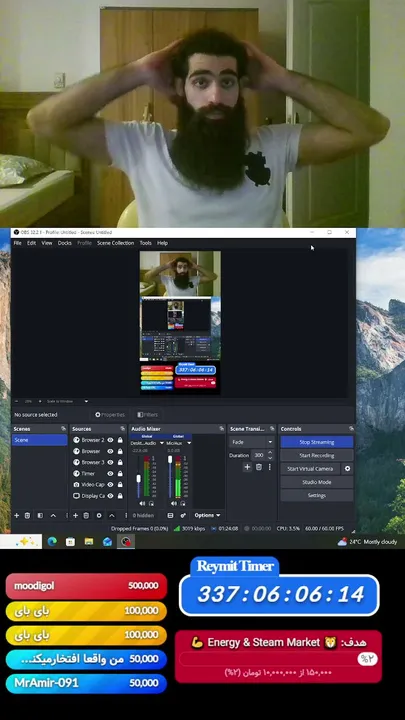Mute the Mic/Aux speaker icon
The width and height of the screenshot is (405, 720).
173,504
